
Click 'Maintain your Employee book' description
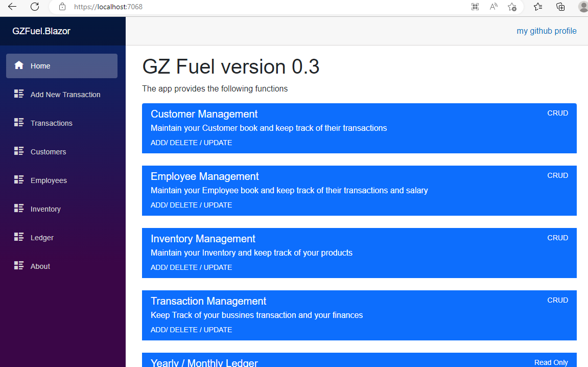click(289, 190)
